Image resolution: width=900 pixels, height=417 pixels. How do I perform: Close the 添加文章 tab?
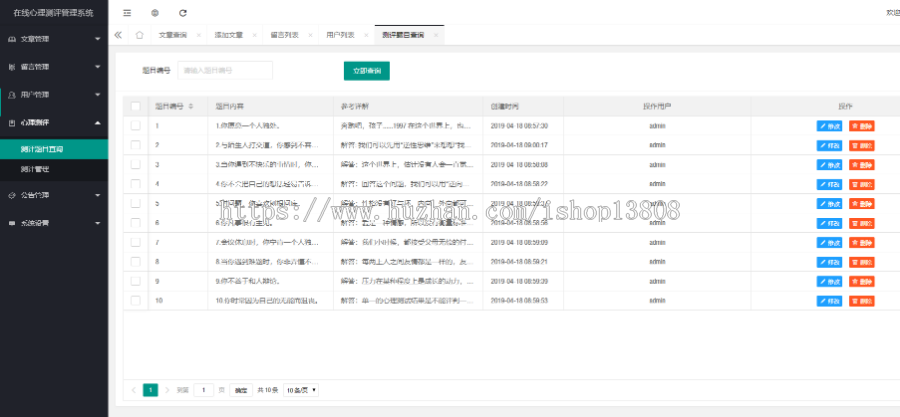tap(254, 35)
